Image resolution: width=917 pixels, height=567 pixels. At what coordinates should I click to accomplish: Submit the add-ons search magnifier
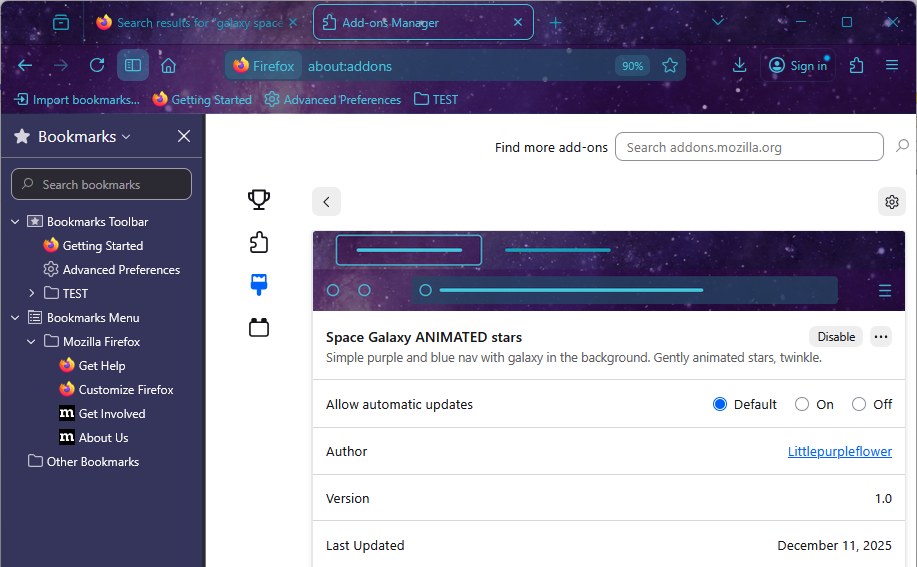(x=902, y=146)
